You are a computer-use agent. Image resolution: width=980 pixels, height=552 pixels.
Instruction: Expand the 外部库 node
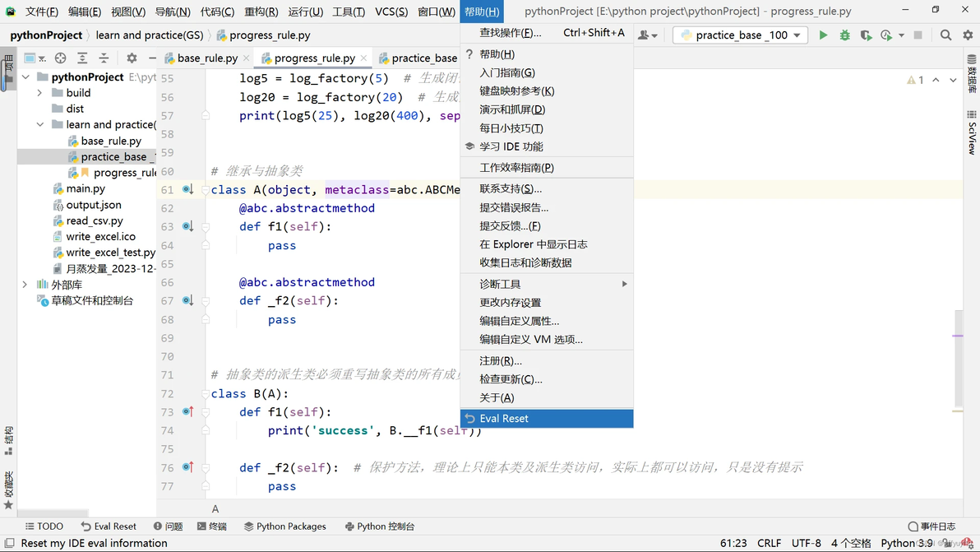point(25,285)
